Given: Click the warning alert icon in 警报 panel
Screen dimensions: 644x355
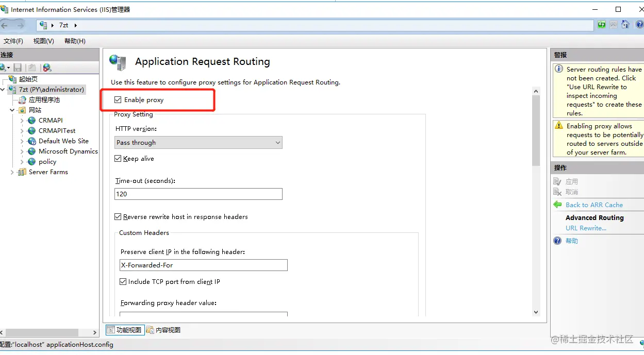Looking at the screenshot, I should pyautogui.click(x=559, y=125).
